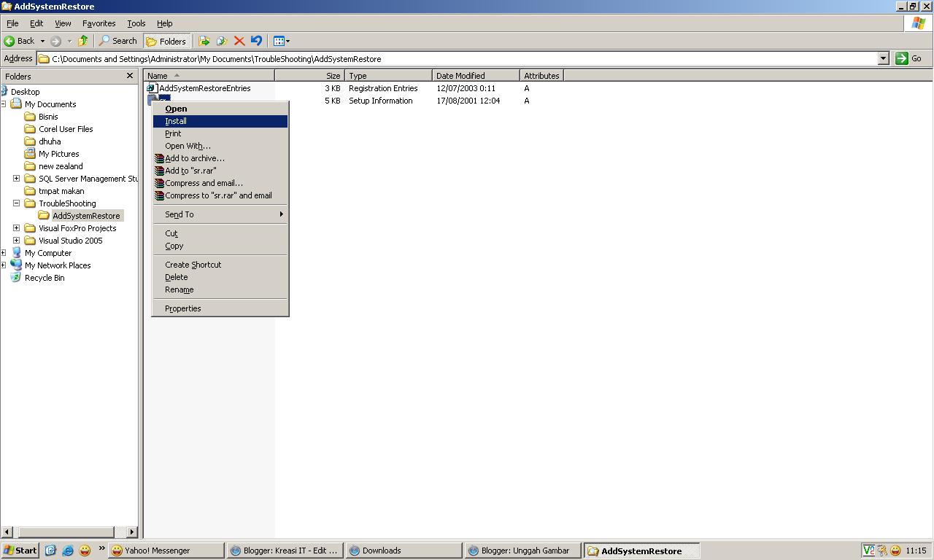Collapse the TroubleShooting tree node

(x=16, y=203)
